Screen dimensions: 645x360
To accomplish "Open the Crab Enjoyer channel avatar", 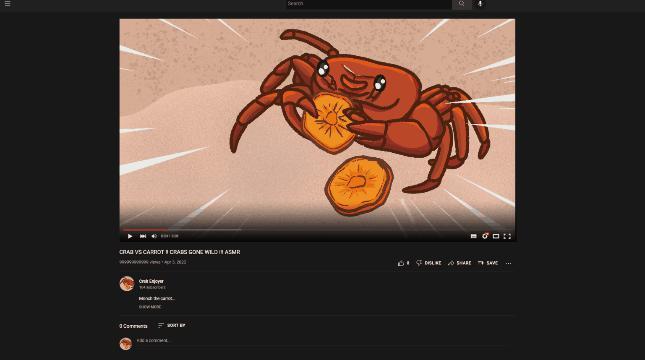I will (127, 284).
